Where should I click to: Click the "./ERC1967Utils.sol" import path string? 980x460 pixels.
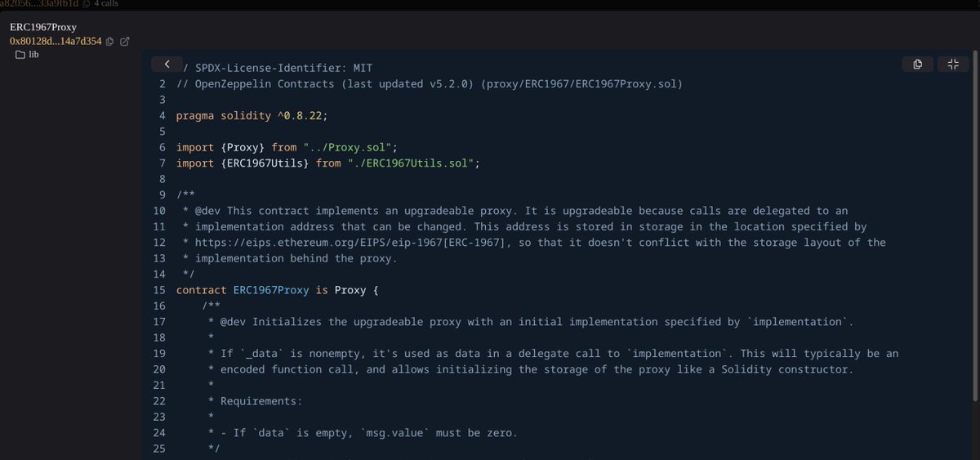pyautogui.click(x=411, y=163)
